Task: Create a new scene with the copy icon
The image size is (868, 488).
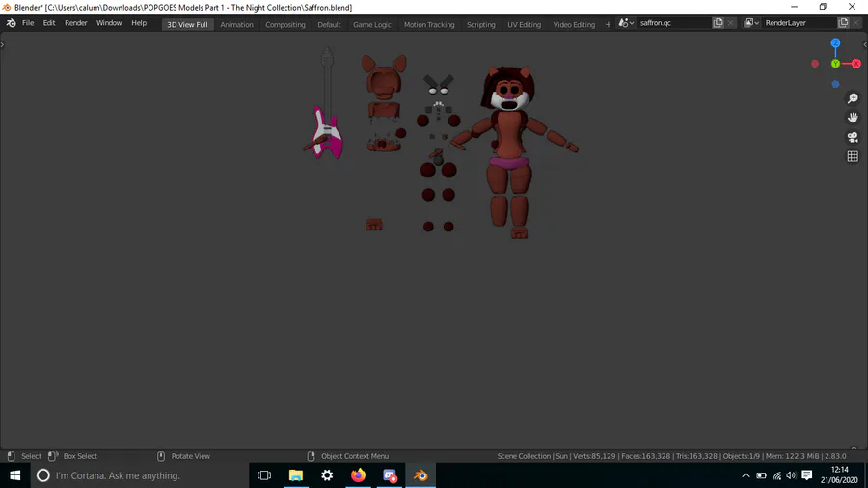Action: click(718, 23)
